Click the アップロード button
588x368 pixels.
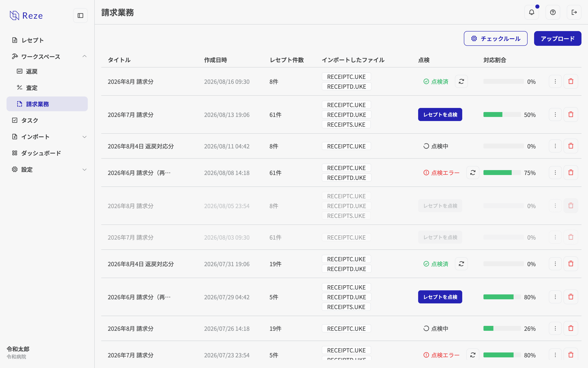(557, 38)
